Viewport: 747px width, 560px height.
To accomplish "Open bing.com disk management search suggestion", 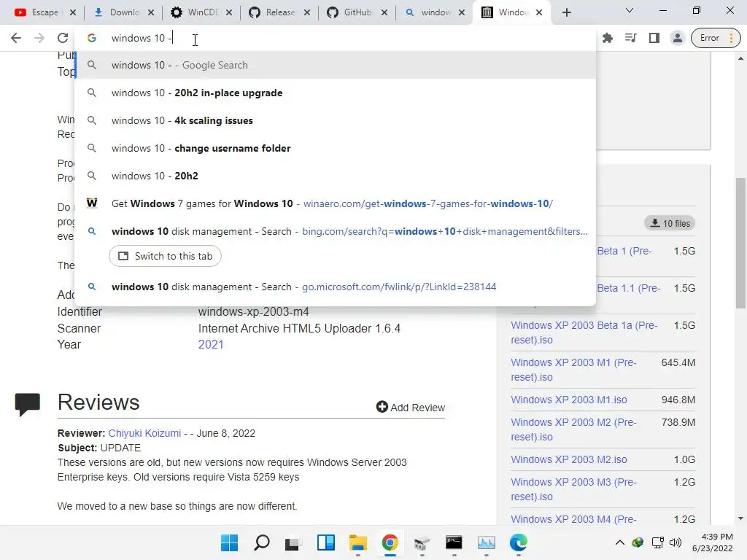I will pos(336,231).
